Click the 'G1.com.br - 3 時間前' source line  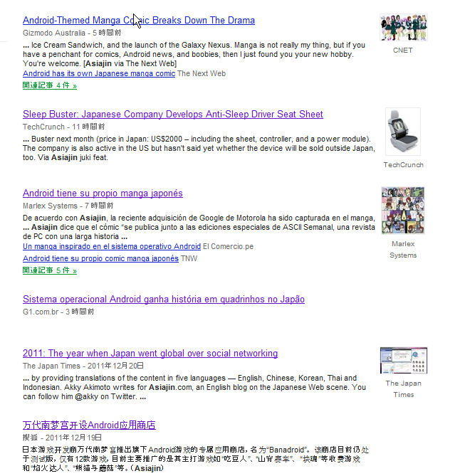(58, 312)
